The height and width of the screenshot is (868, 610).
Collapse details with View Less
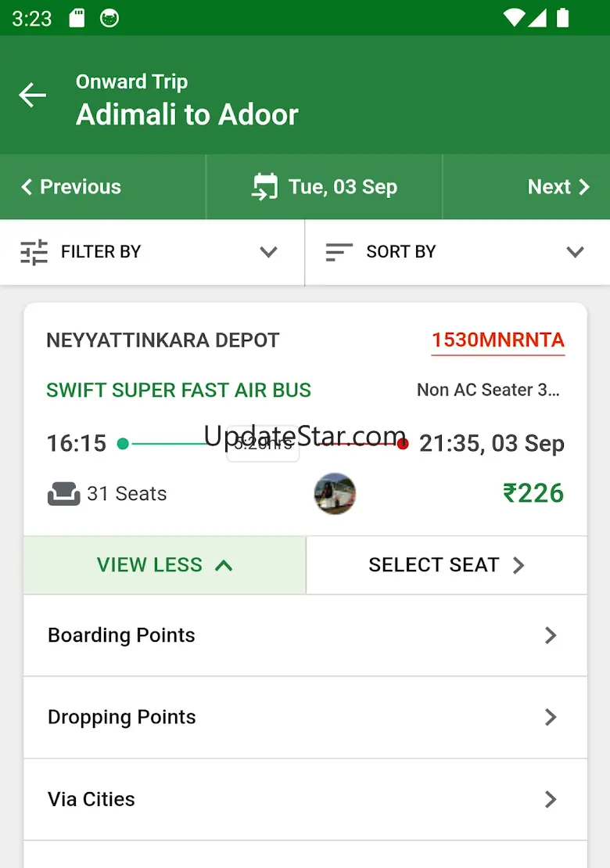pyautogui.click(x=164, y=565)
